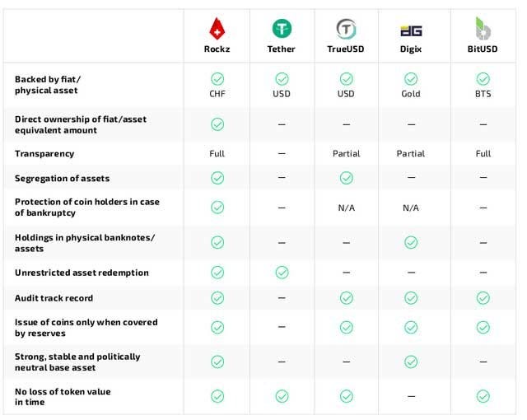Click Digix checkmark for politically neutral base asset
The height and width of the screenshot is (420, 527).
pyautogui.click(x=411, y=362)
